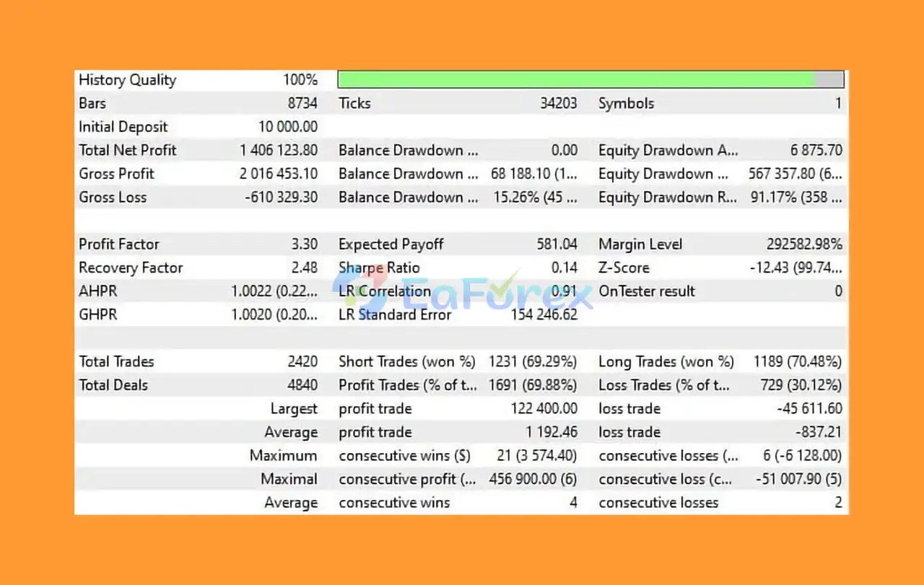This screenshot has height=585, width=924.
Task: Select the Maximum row label
Action: pyautogui.click(x=284, y=455)
